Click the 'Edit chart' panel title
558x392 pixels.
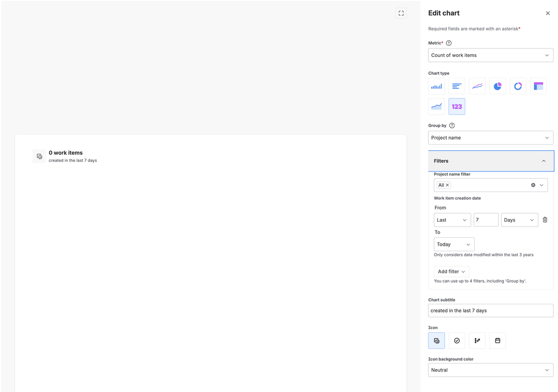pyautogui.click(x=443, y=13)
